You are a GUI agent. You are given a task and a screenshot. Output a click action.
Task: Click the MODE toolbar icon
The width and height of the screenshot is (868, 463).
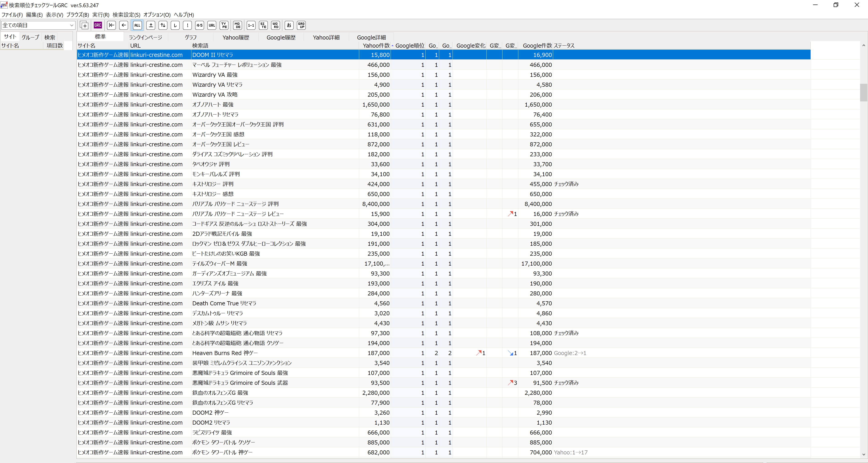[238, 25]
